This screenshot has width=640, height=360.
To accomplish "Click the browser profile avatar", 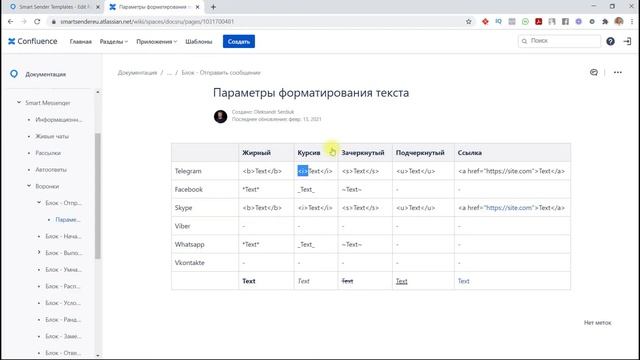I will click(x=619, y=22).
